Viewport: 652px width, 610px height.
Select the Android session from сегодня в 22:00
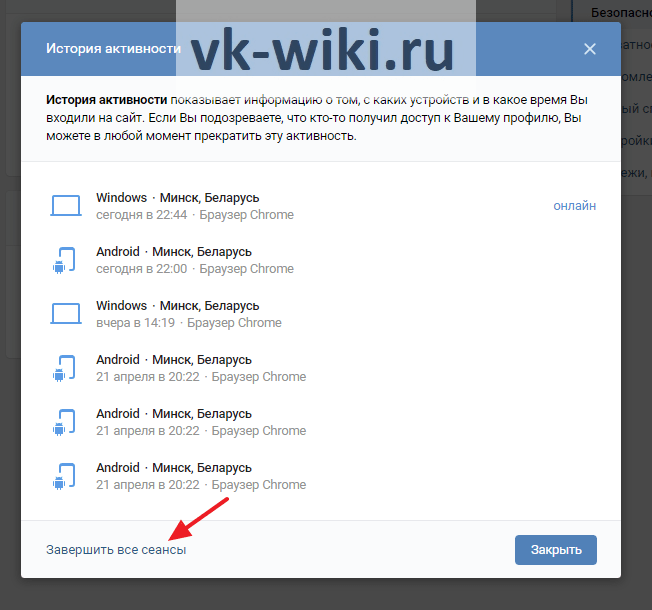(321, 260)
